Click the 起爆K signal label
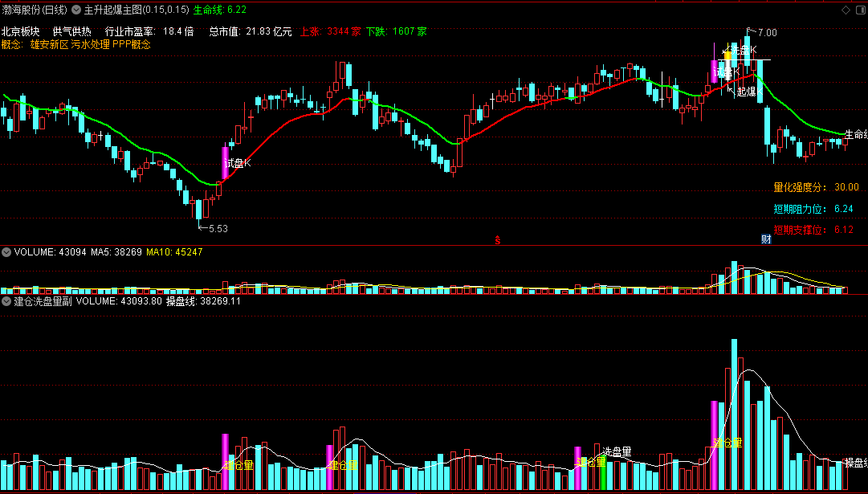This screenshot has width=868, height=494. pos(748,92)
